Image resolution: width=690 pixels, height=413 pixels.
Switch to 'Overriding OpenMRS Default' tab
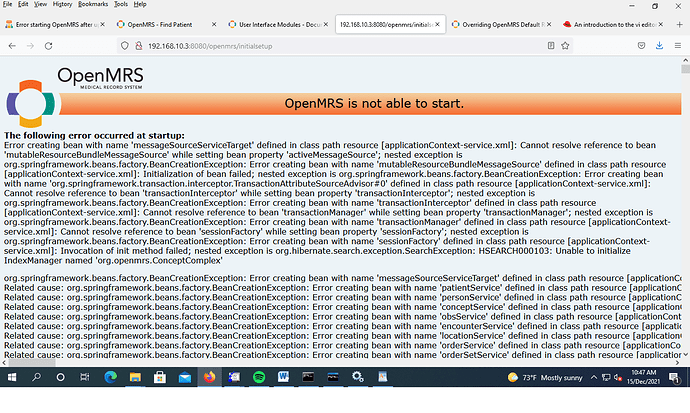501,25
